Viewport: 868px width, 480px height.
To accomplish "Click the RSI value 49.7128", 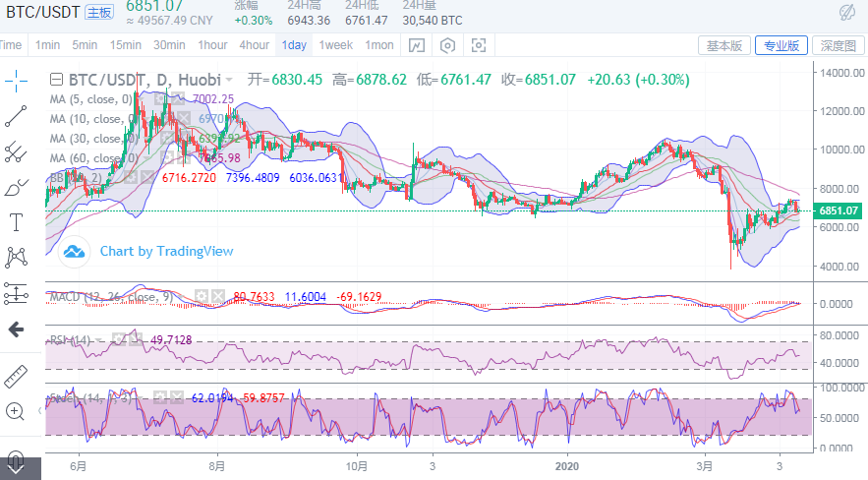I will [172, 340].
